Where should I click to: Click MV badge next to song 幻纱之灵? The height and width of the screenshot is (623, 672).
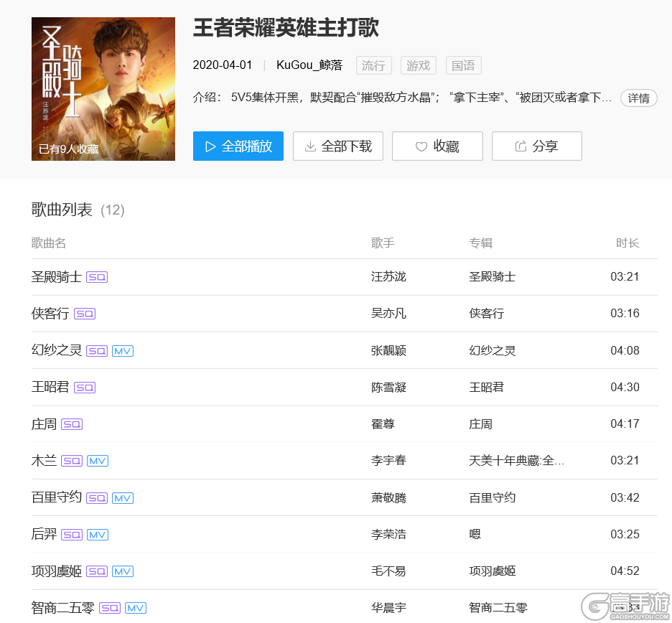[123, 351]
